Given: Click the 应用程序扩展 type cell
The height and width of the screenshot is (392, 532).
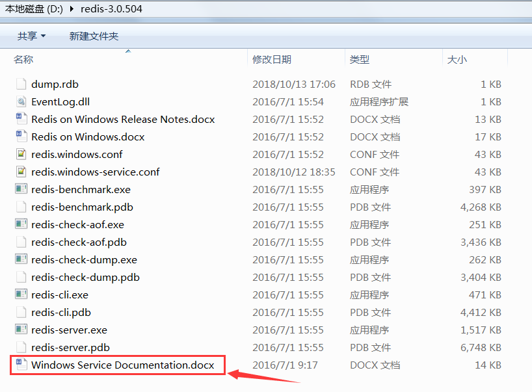Looking at the screenshot, I should 379,101.
